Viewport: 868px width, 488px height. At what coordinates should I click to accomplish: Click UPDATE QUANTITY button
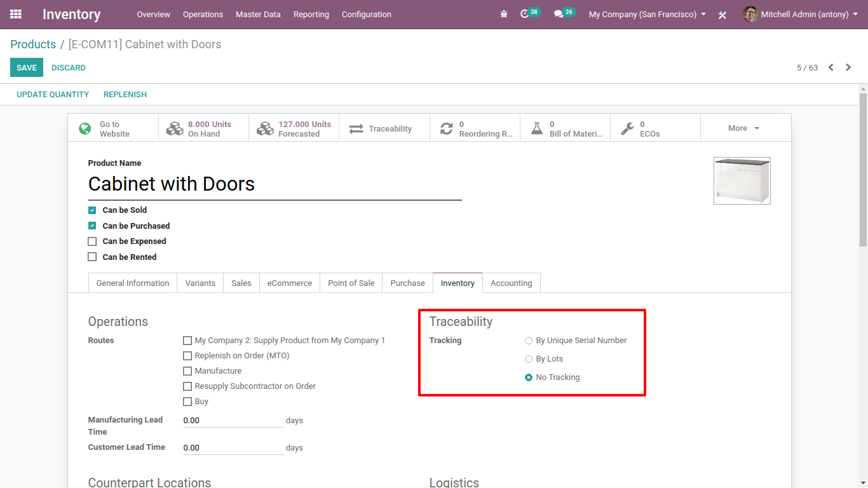53,95
